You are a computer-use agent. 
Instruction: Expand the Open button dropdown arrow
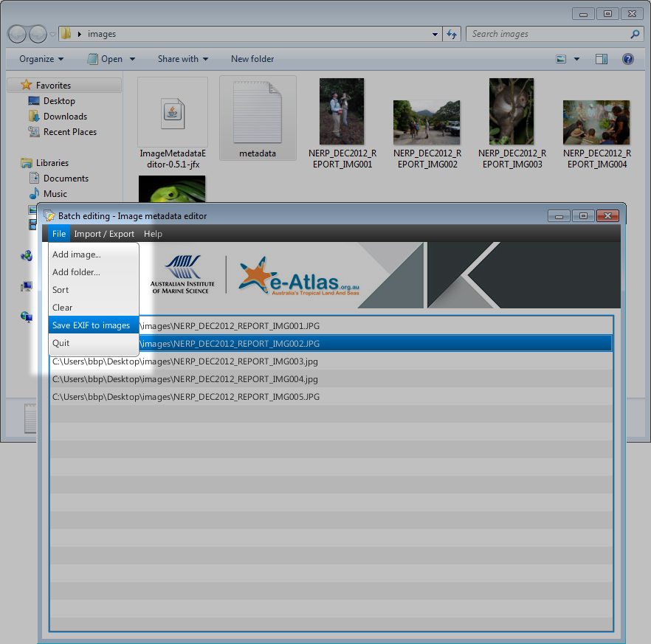132,59
